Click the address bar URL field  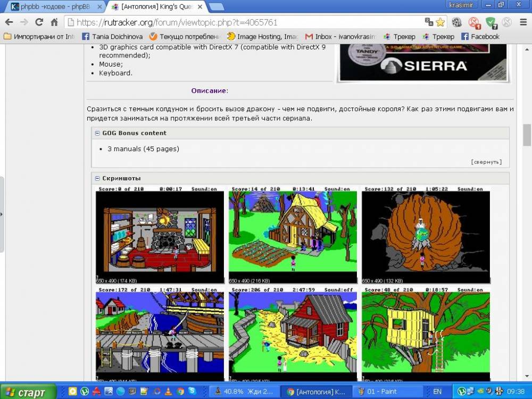tap(244, 22)
